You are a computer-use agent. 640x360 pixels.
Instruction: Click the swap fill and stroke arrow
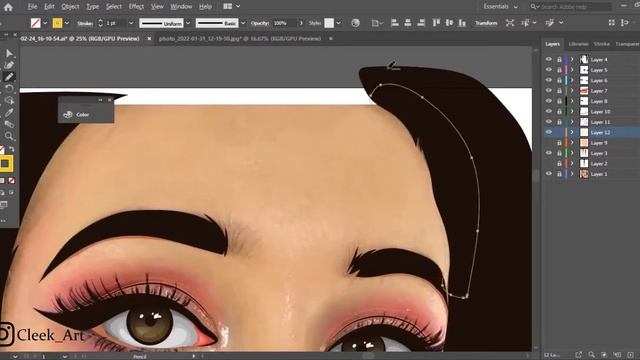(12, 150)
